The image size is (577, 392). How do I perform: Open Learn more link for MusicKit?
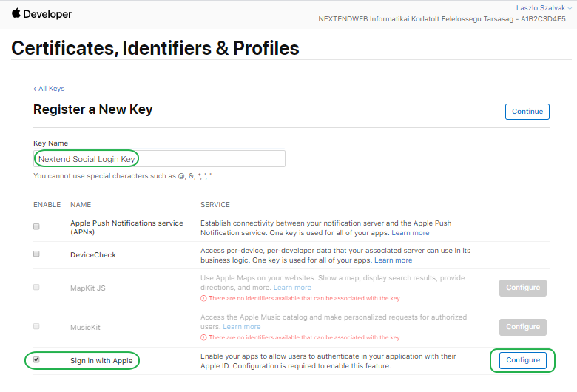coord(241,327)
